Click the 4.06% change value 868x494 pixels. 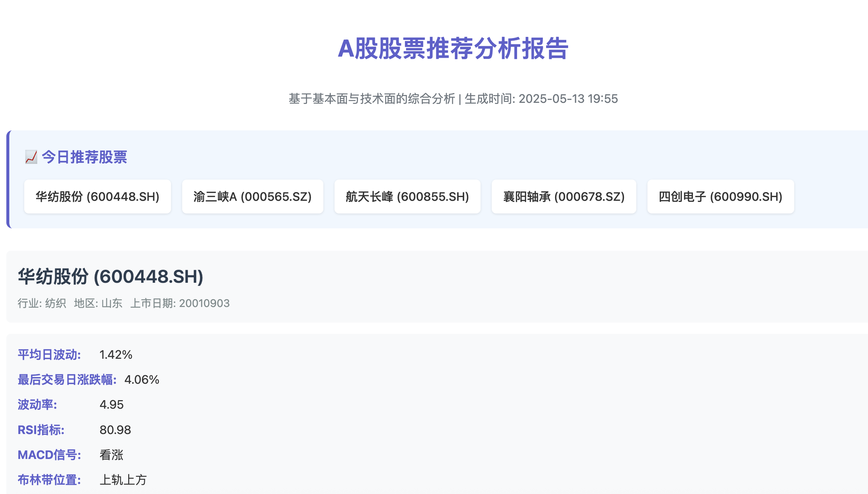(142, 380)
